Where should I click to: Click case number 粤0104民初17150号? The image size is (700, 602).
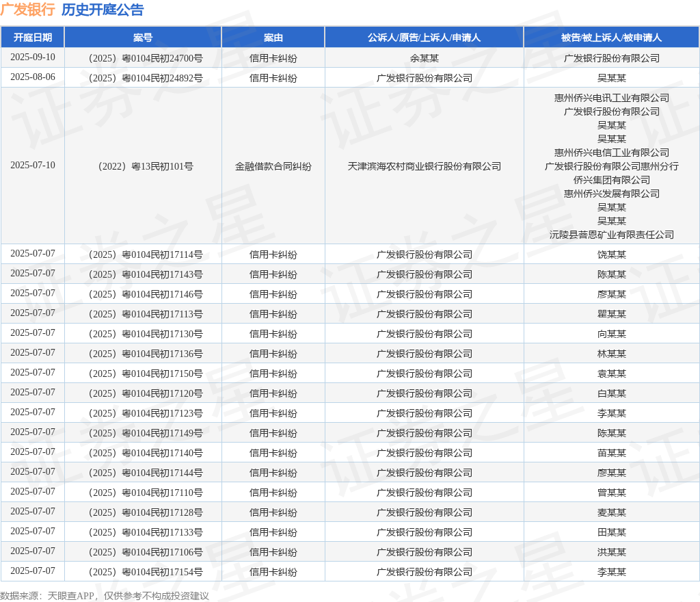[146, 374]
